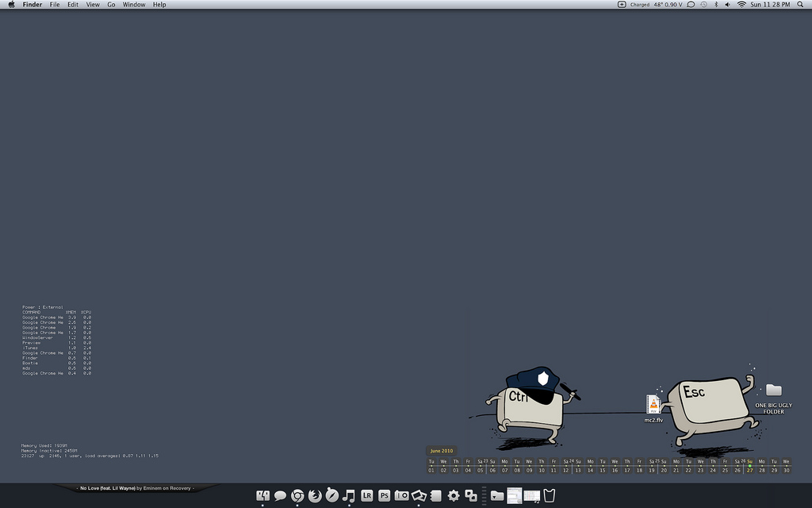Open Time Machine menu bar icon

click(x=704, y=5)
